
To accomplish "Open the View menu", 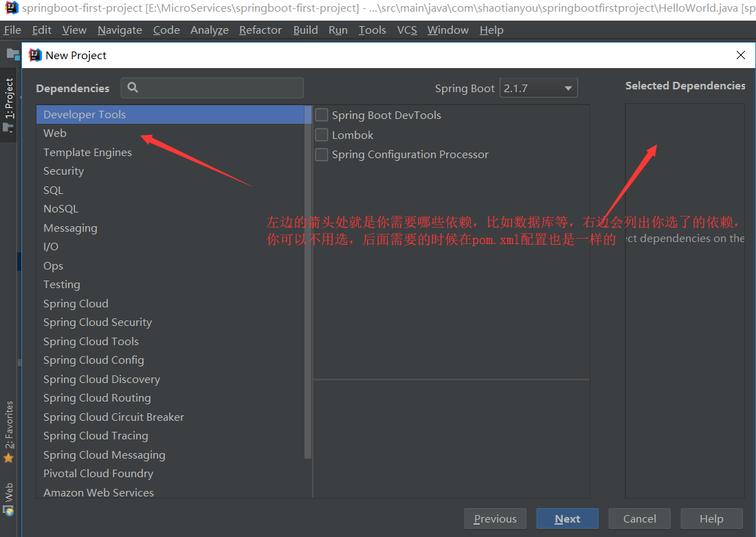I will tap(74, 30).
